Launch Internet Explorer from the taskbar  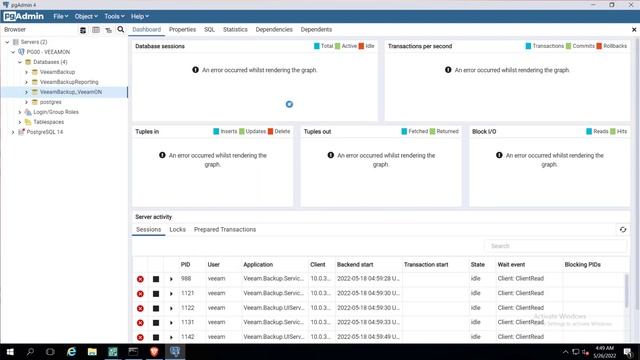71,351
